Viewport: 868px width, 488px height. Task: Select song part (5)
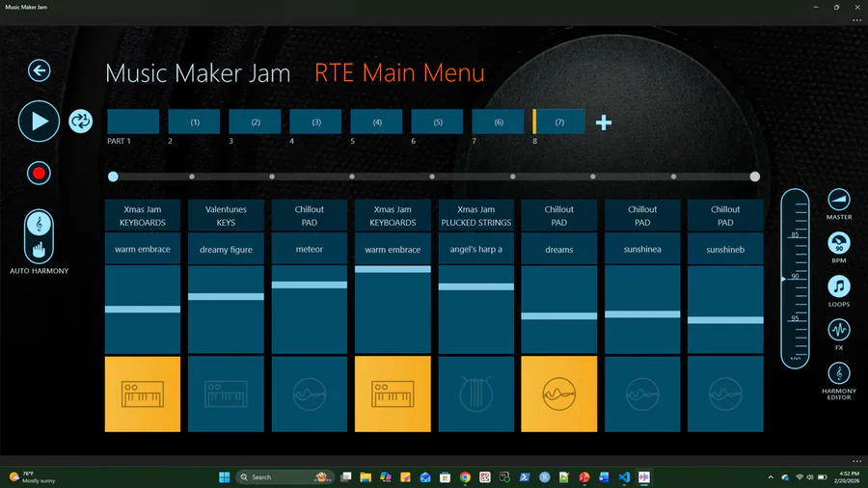(437, 122)
